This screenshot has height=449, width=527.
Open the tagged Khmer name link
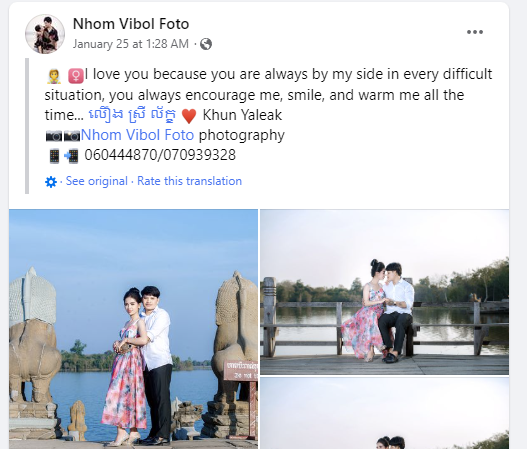click(x=132, y=115)
